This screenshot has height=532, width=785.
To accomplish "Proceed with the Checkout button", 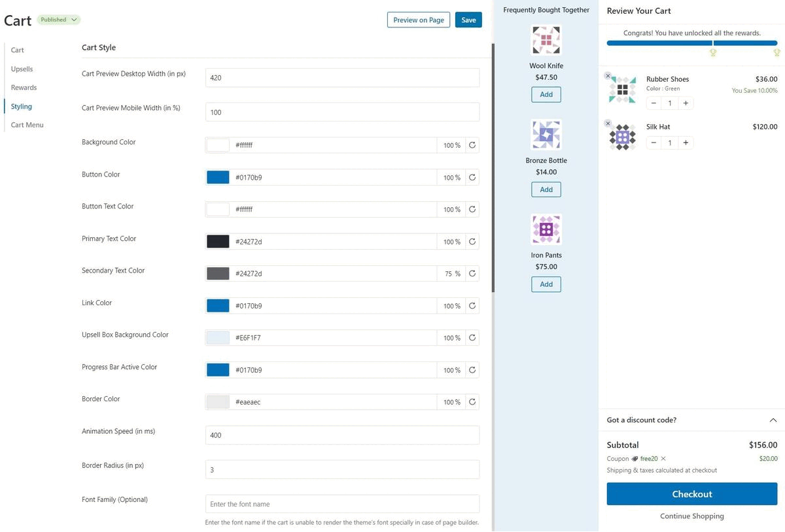I will [692, 494].
